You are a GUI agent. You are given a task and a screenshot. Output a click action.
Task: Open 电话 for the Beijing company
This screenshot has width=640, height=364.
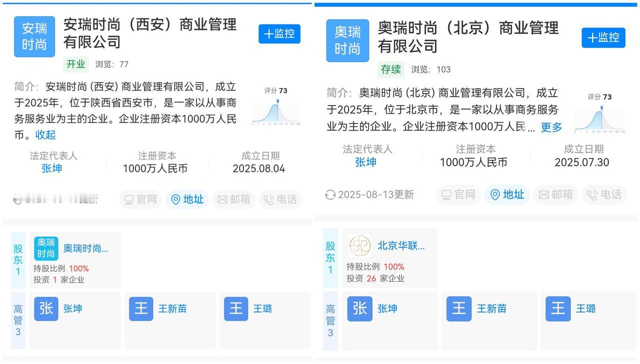tap(604, 194)
